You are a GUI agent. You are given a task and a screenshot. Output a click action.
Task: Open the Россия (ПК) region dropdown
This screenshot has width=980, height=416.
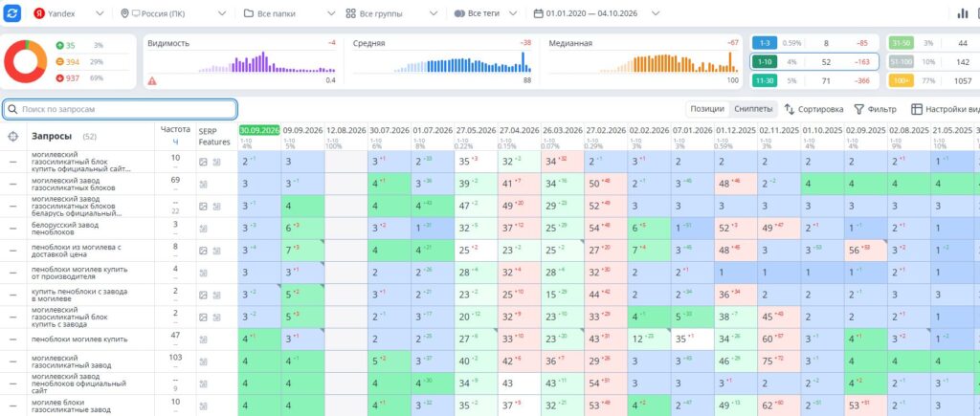coord(174,13)
